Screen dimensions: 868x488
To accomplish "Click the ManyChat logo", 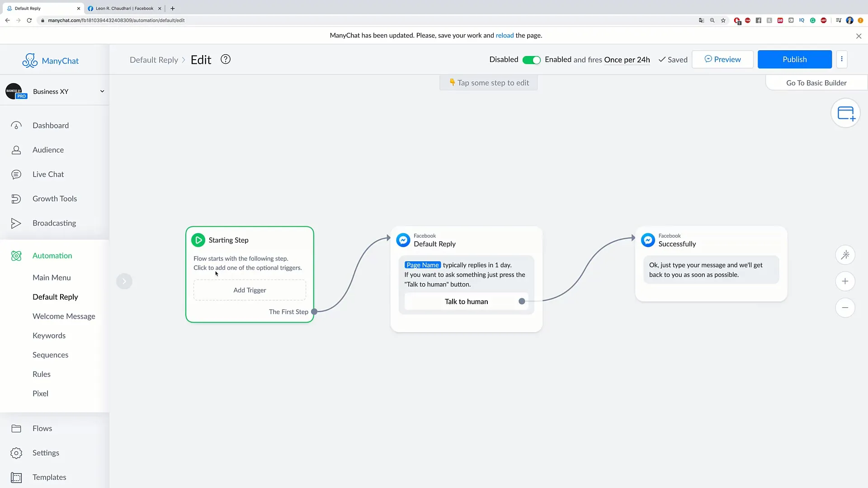I will coord(50,61).
